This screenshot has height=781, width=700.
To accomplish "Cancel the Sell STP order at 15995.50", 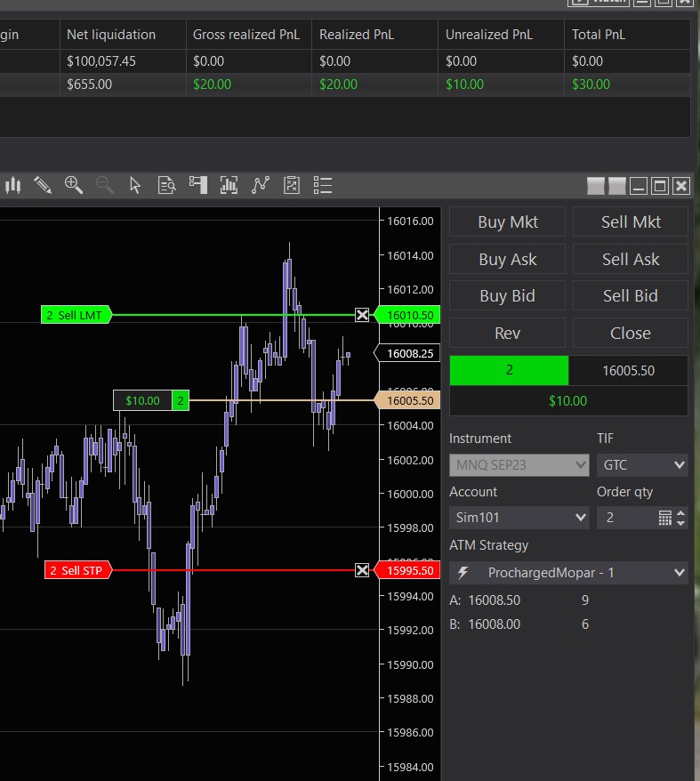I will point(362,570).
